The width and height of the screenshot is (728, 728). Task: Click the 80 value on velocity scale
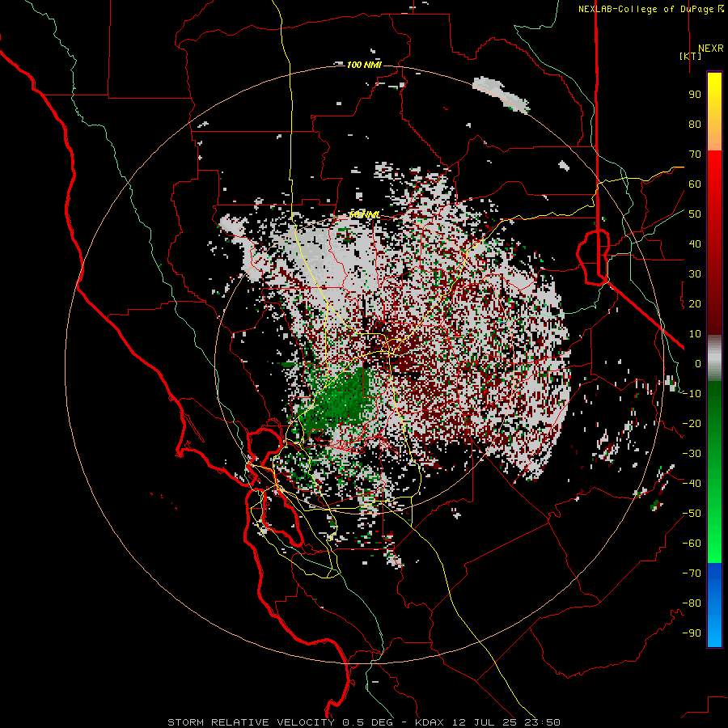coord(695,124)
